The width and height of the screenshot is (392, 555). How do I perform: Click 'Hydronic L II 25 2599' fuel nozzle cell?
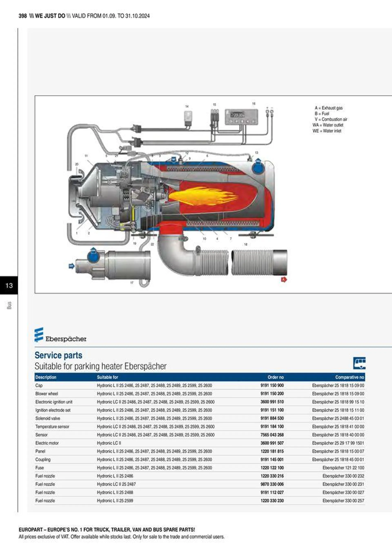115,501
